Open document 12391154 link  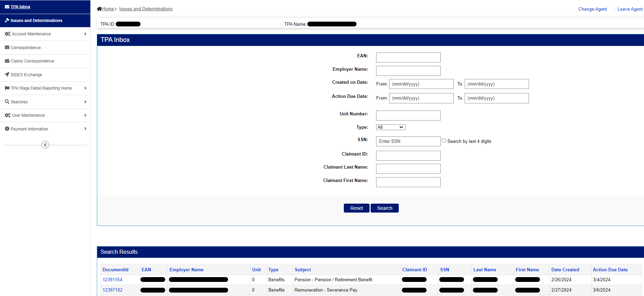tap(112, 280)
